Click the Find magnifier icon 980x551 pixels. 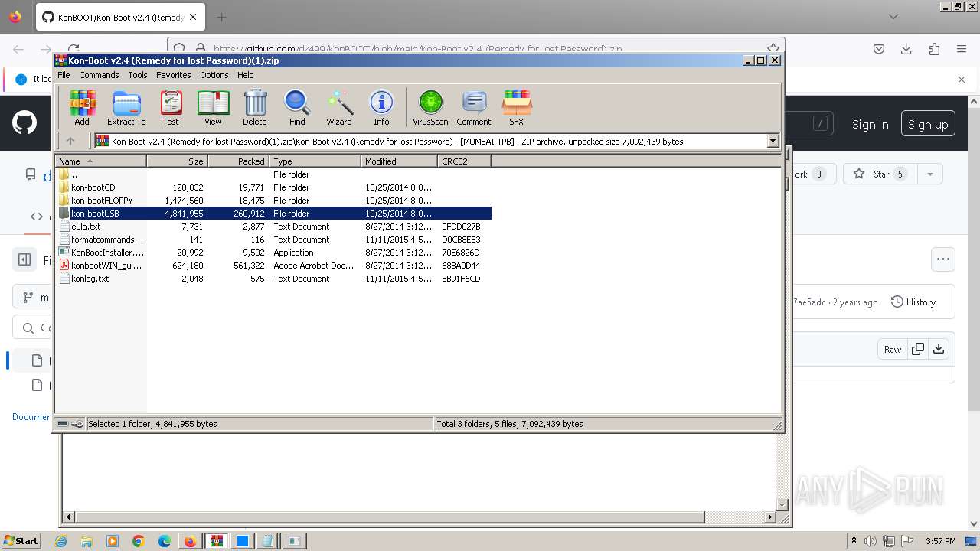pyautogui.click(x=297, y=107)
